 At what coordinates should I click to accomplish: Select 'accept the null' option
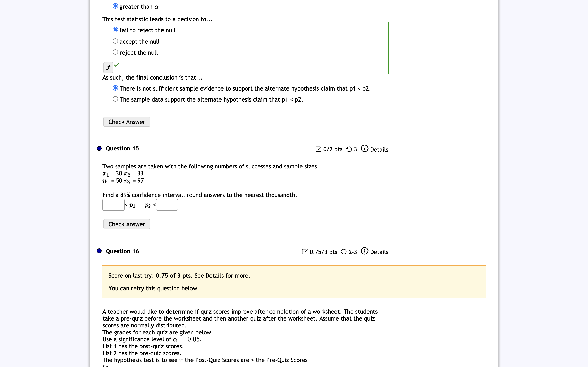click(115, 41)
